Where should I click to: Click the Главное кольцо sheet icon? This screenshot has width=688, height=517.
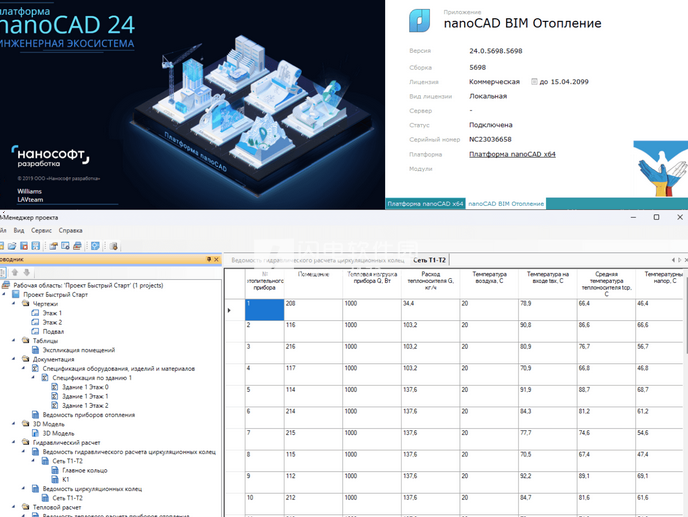tap(55, 470)
